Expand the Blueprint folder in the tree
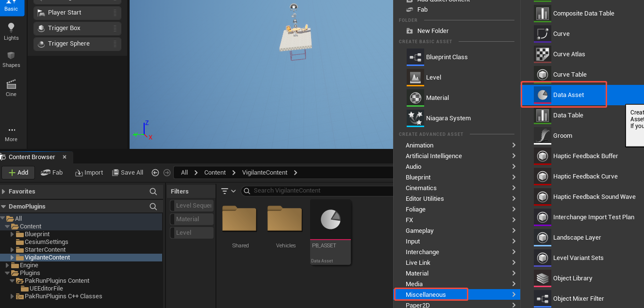The image size is (644, 308). click(13, 234)
